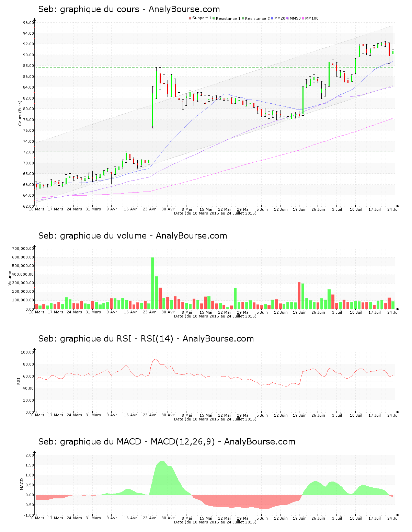The image size is (412, 532).
Task: Click '3 Juil' date on the RSI chart
Action: pyautogui.click(x=337, y=415)
